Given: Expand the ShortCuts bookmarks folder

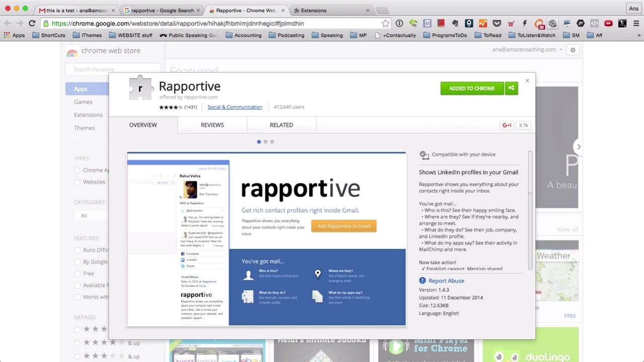Looking at the screenshot, I should click(x=48, y=35).
